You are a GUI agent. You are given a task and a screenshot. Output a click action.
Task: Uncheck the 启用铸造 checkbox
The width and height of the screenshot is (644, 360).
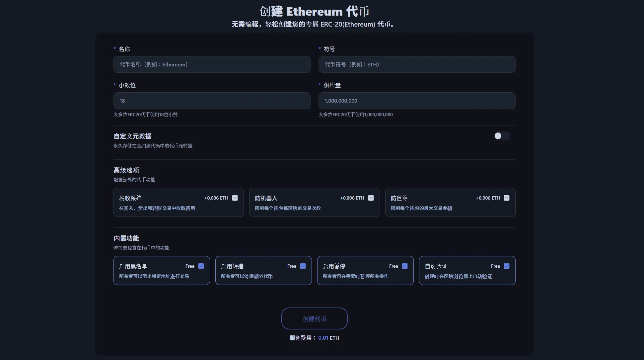pos(302,266)
